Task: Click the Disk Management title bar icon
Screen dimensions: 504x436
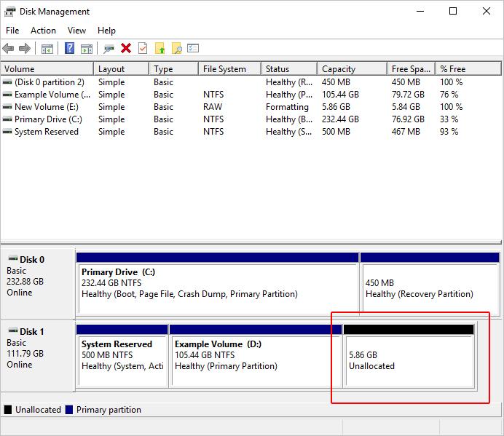Action: coord(9,12)
